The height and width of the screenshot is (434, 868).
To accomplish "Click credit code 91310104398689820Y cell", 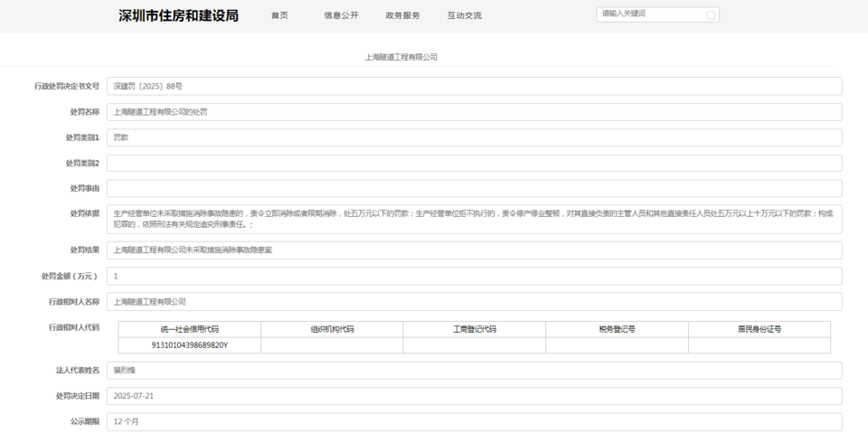I will point(190,345).
